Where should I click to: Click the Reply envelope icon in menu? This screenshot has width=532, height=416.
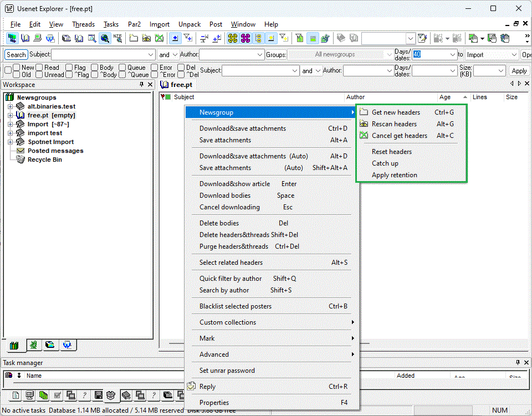192,387
